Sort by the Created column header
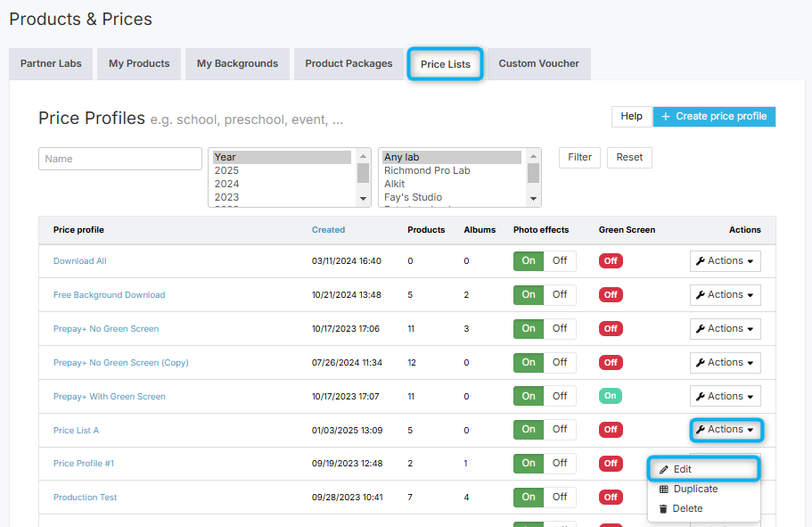 328,229
